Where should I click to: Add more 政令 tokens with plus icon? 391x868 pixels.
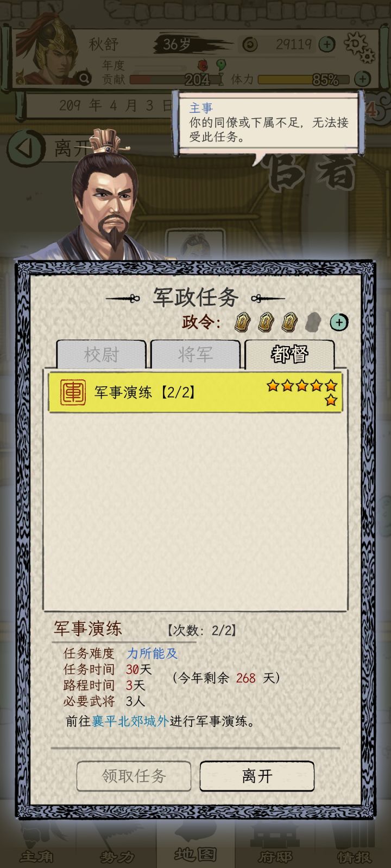[339, 322]
